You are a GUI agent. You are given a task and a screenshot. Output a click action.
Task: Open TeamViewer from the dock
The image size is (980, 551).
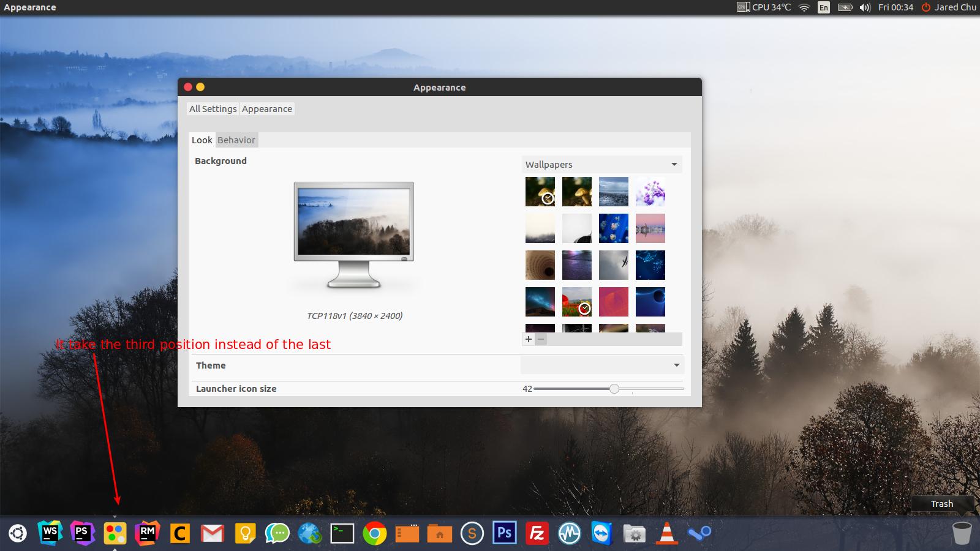click(601, 534)
